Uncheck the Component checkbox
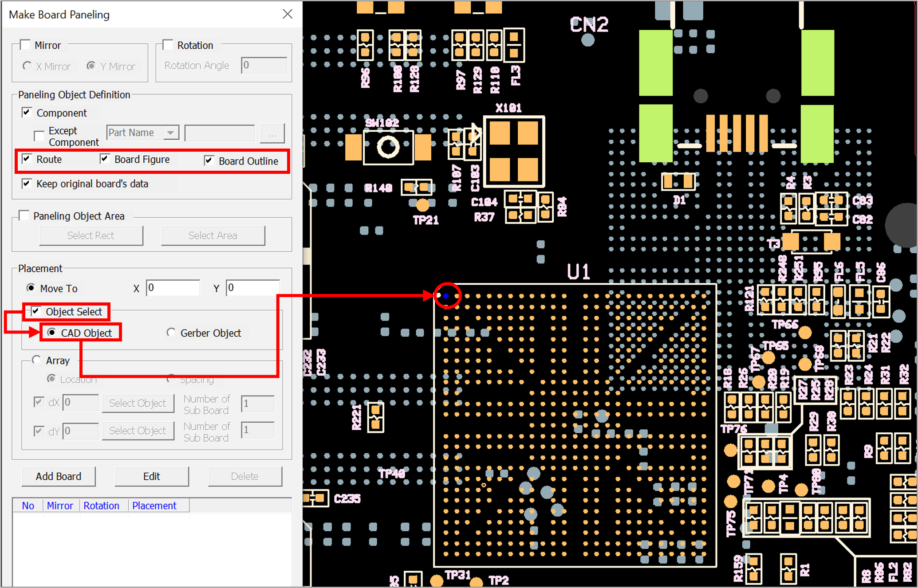This screenshot has width=918, height=588. tap(27, 112)
